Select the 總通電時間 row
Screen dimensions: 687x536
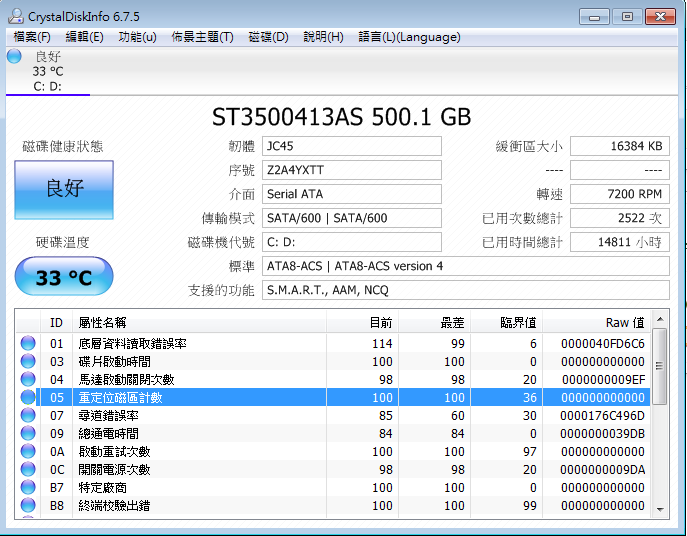(333, 433)
